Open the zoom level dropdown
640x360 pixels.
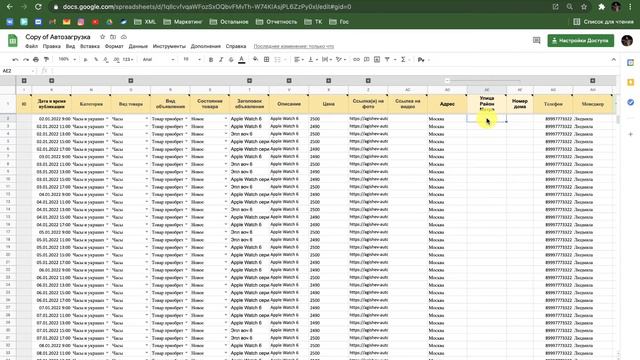point(67,60)
